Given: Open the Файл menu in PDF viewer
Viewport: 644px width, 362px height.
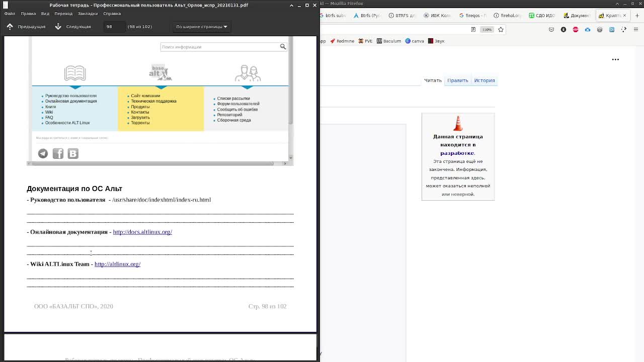Looking at the screenshot, I should tap(10, 14).
